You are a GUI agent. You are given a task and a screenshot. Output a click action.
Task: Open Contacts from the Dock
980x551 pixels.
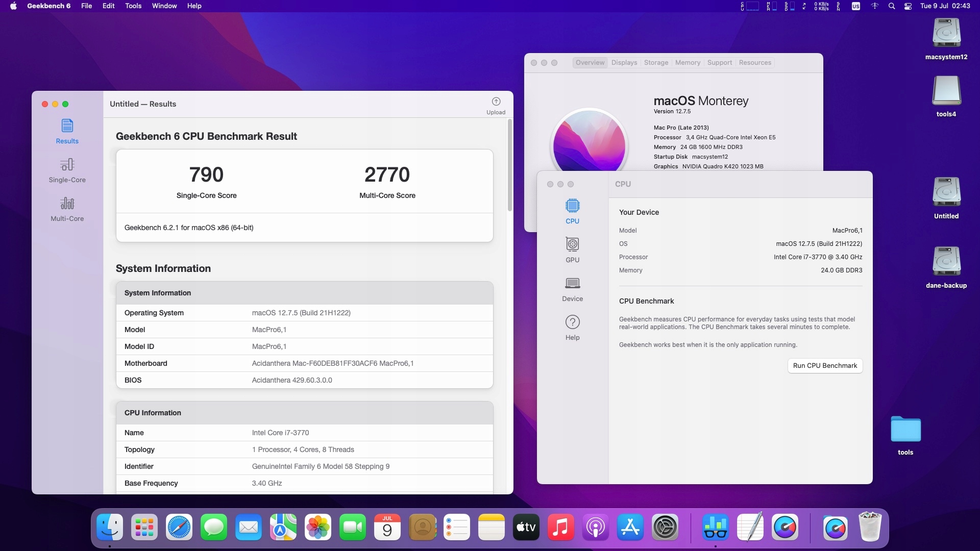pyautogui.click(x=422, y=528)
